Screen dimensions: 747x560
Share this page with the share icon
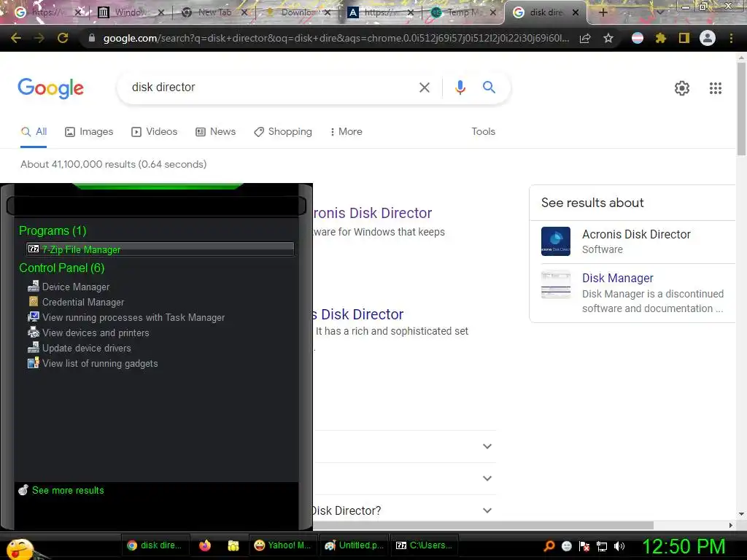point(585,38)
